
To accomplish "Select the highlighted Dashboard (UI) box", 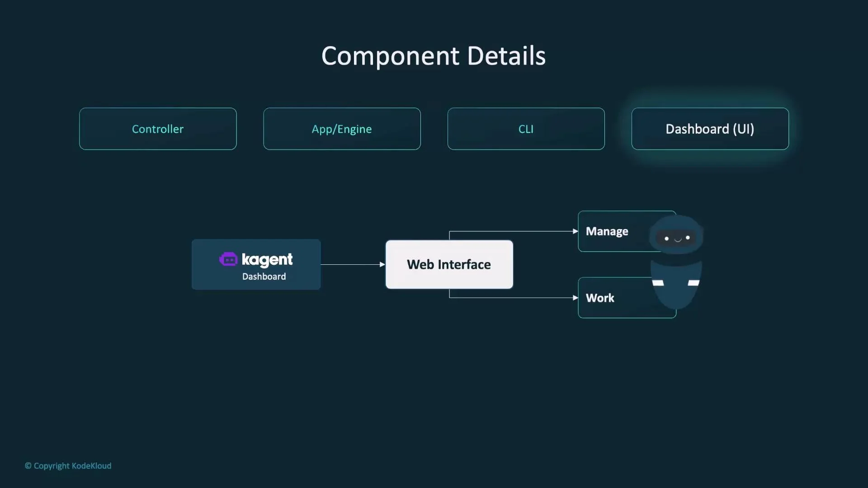I will (x=710, y=129).
